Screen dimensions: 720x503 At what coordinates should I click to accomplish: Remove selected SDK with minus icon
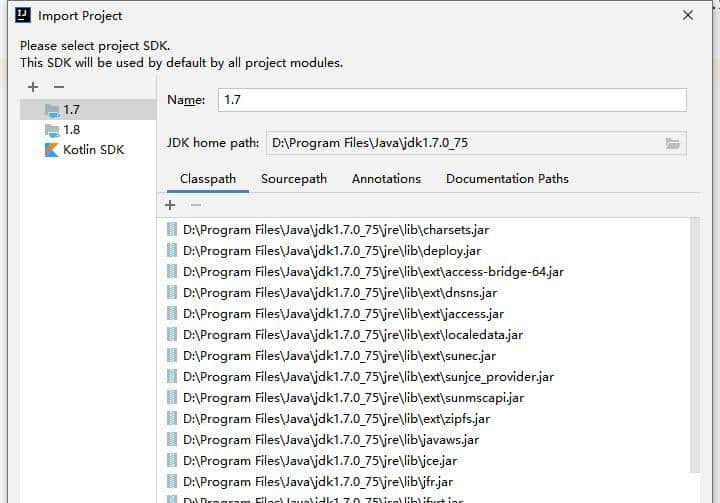pyautogui.click(x=59, y=86)
